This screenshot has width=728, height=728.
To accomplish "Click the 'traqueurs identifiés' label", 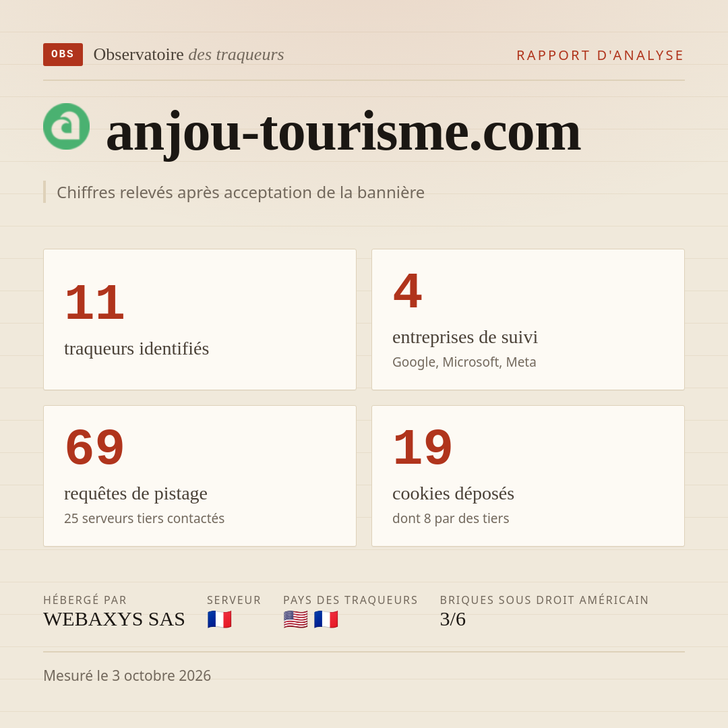I will (136, 348).
